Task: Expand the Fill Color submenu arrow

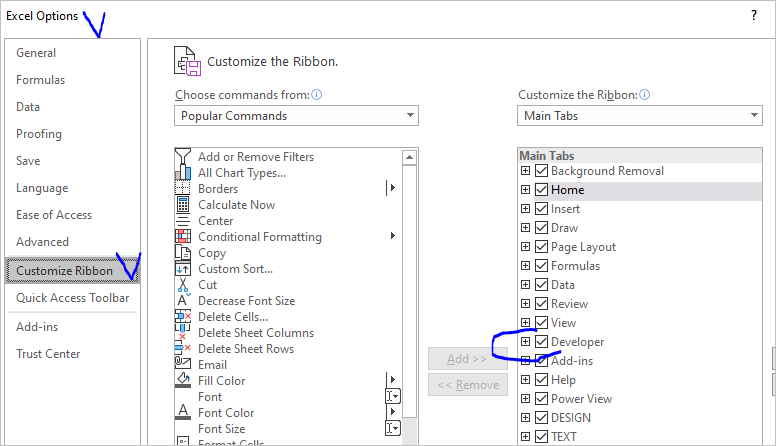Action: (392, 380)
